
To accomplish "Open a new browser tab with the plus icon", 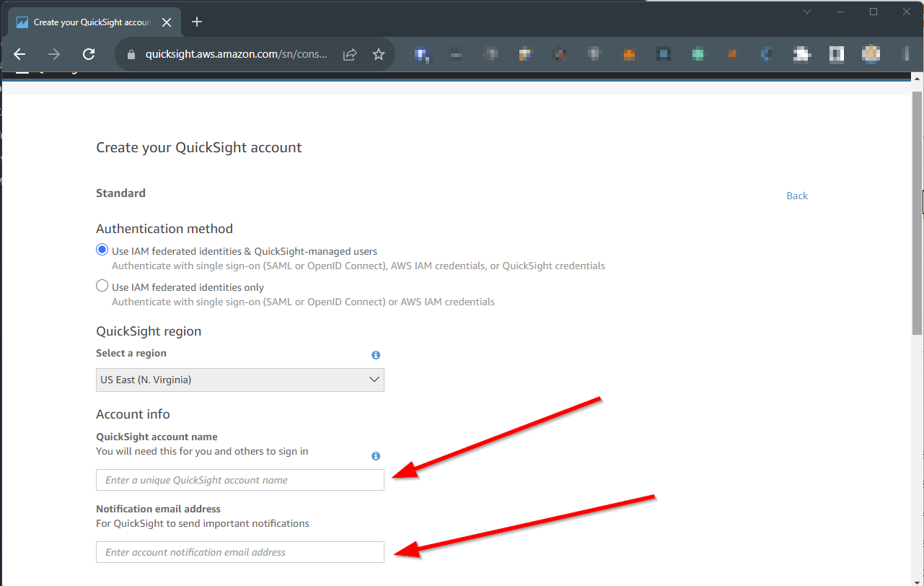I will coord(197,22).
